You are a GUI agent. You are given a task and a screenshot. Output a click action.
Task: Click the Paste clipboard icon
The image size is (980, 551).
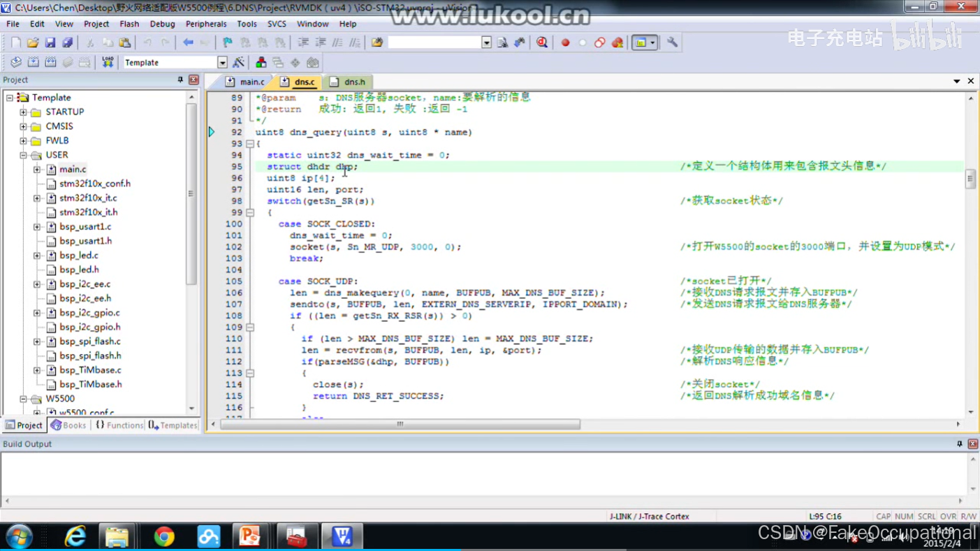124,43
